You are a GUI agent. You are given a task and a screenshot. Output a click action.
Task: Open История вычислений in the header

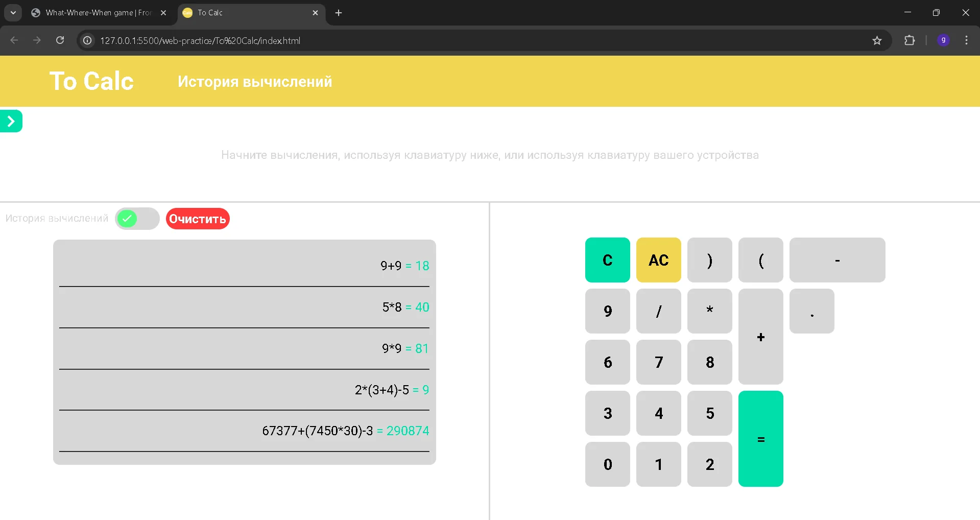pos(255,82)
